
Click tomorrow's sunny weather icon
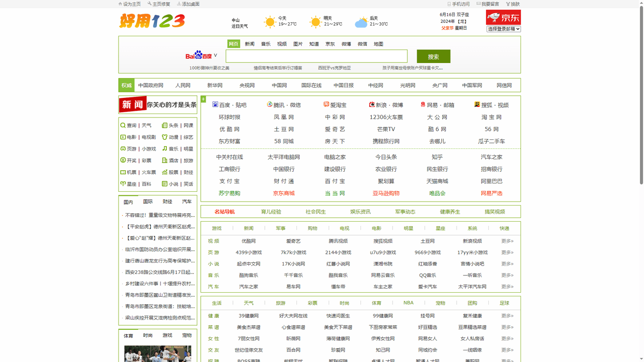pos(316,22)
